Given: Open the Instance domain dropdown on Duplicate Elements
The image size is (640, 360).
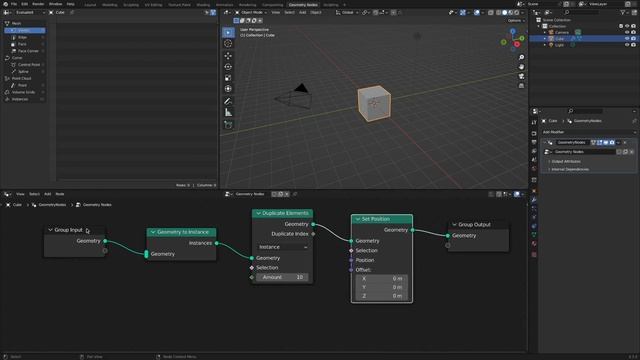Looking at the screenshot, I should pos(283,247).
